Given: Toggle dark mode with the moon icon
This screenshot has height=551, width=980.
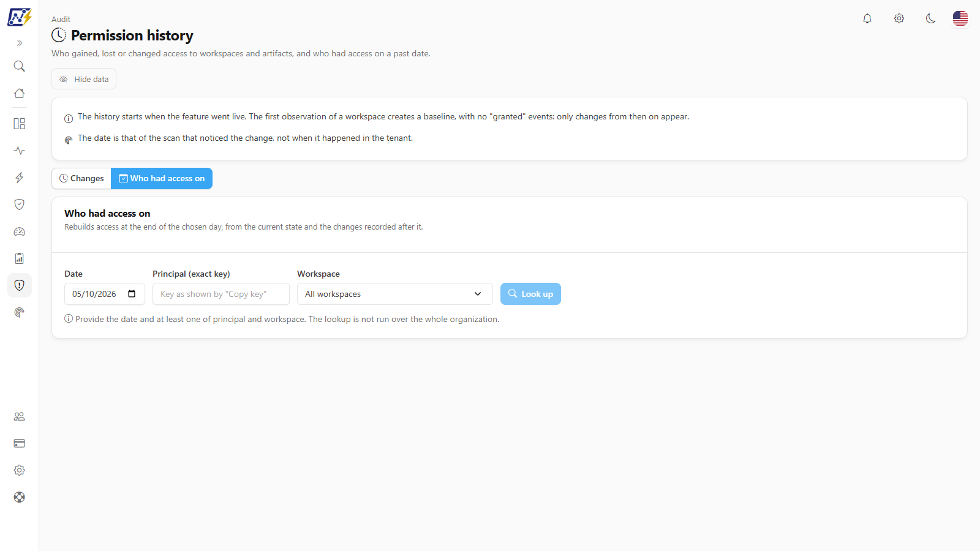Looking at the screenshot, I should (x=931, y=18).
